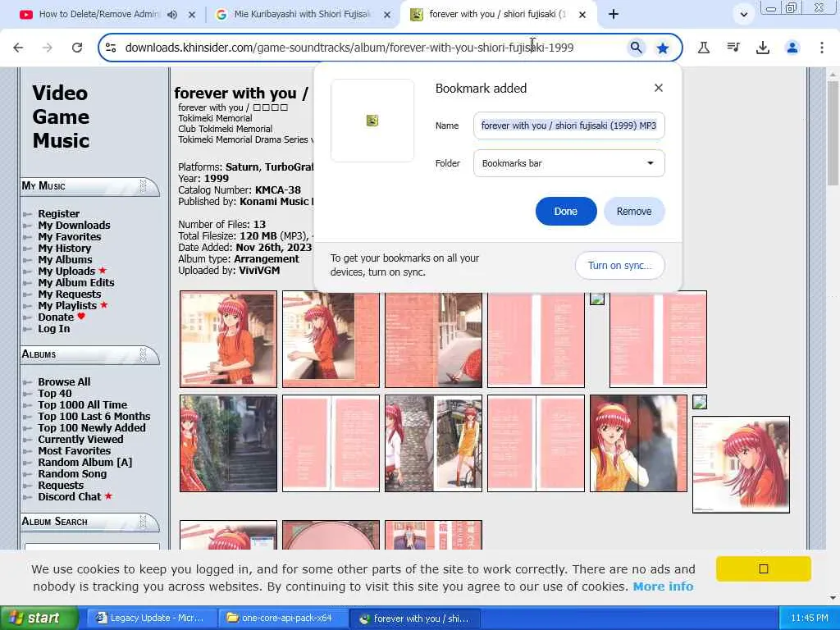840x630 pixels.
Task: Open the Donate link
Action: (x=56, y=317)
